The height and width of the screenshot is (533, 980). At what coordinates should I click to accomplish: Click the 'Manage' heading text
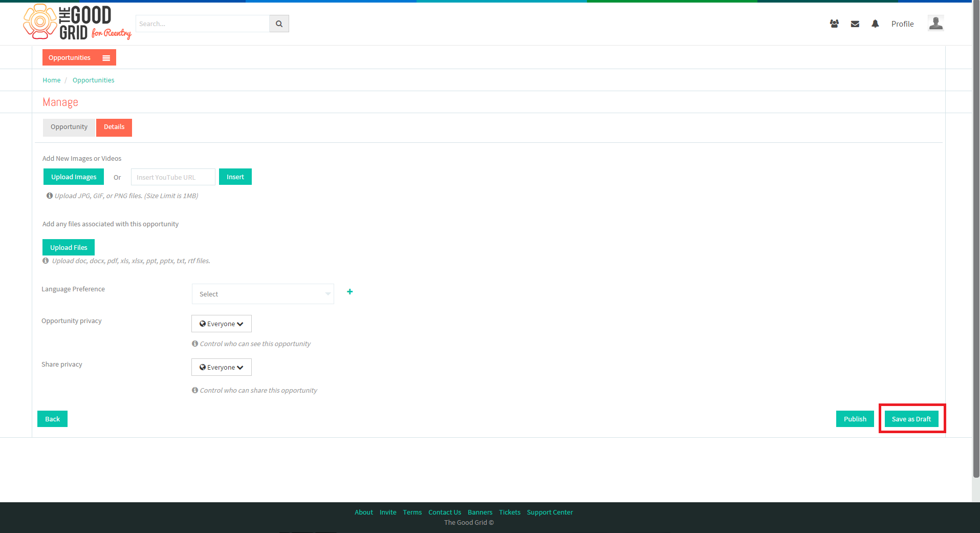pyautogui.click(x=60, y=102)
